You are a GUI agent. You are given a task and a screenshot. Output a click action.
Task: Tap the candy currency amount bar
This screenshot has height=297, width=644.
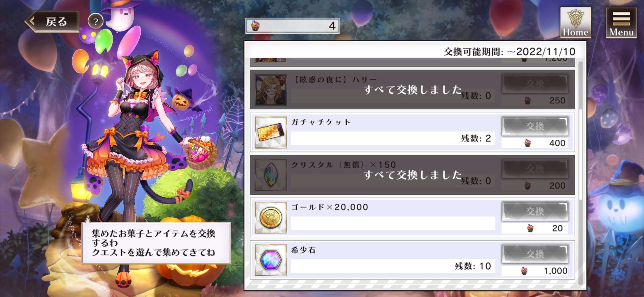(292, 26)
